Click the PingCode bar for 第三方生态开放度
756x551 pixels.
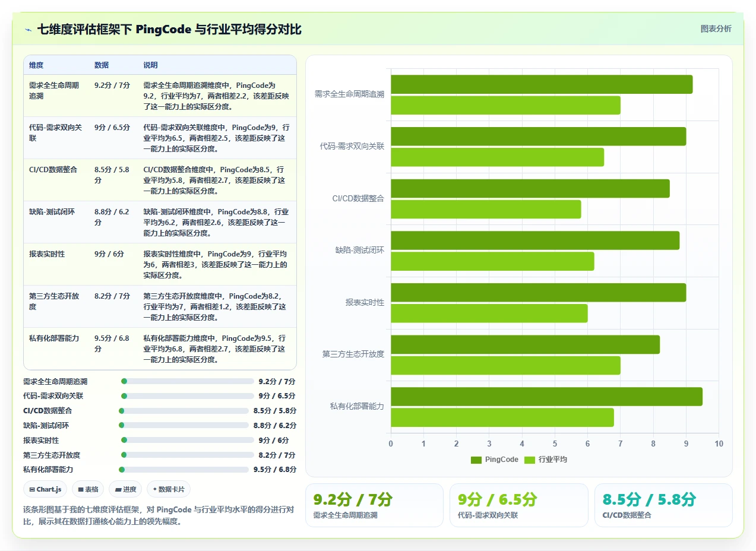[x=525, y=344]
